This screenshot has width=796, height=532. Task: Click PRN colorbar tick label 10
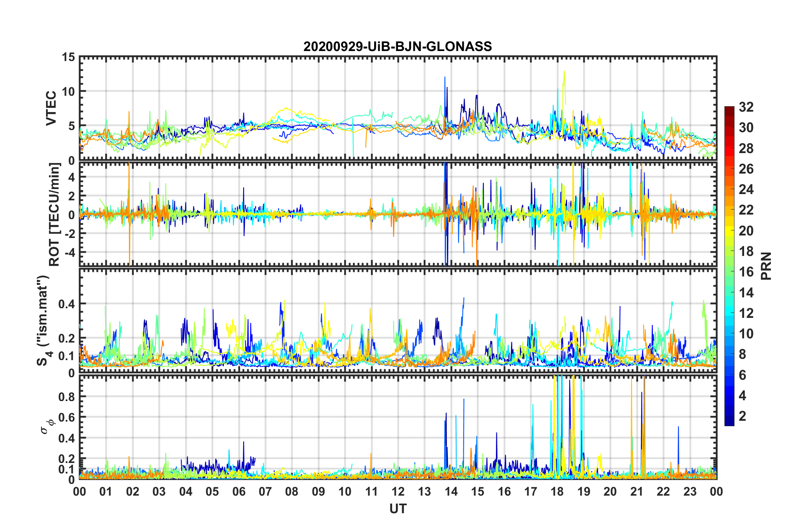point(746,334)
